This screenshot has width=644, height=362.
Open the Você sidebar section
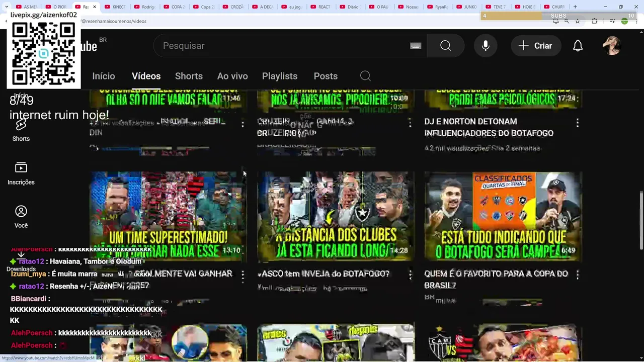click(x=21, y=217)
